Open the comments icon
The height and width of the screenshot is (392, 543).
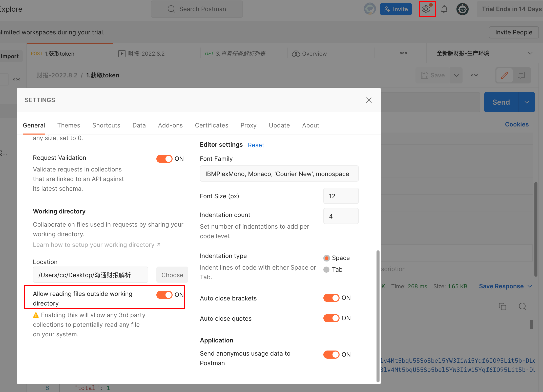pos(521,75)
